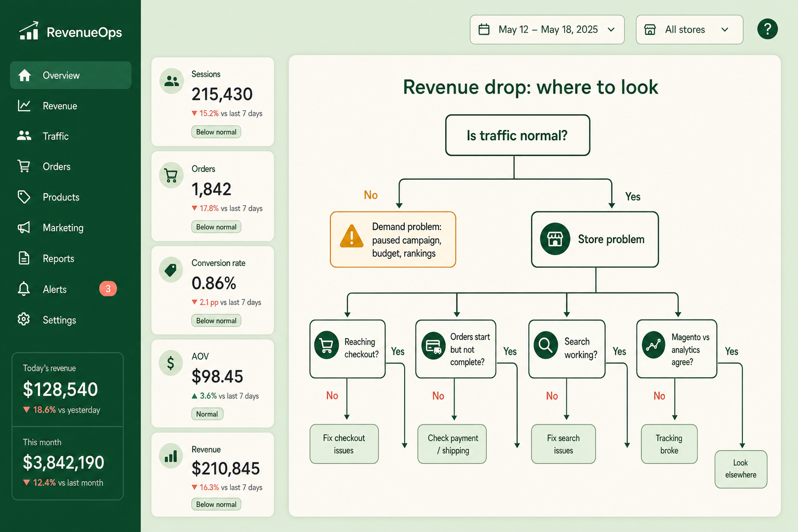Viewport: 798px width, 532px height.
Task: Click the cart icon in Reaching checkout node
Action: point(326,345)
